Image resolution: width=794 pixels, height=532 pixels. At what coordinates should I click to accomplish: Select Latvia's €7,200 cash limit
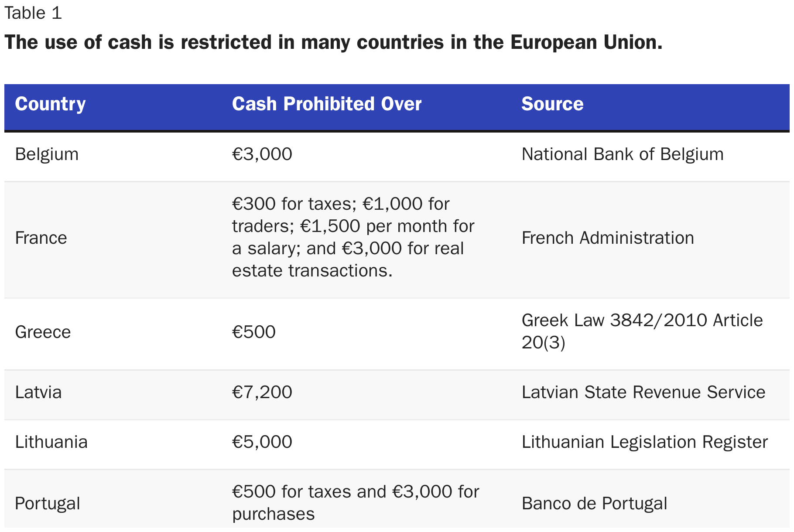(262, 392)
